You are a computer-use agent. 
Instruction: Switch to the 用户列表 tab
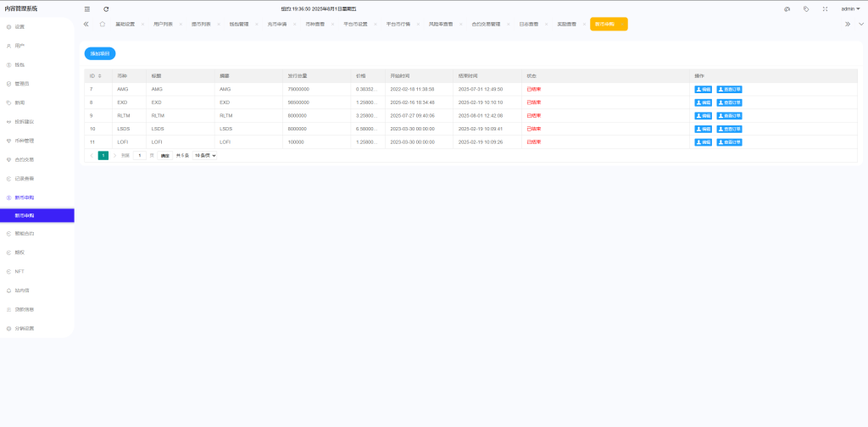163,25
